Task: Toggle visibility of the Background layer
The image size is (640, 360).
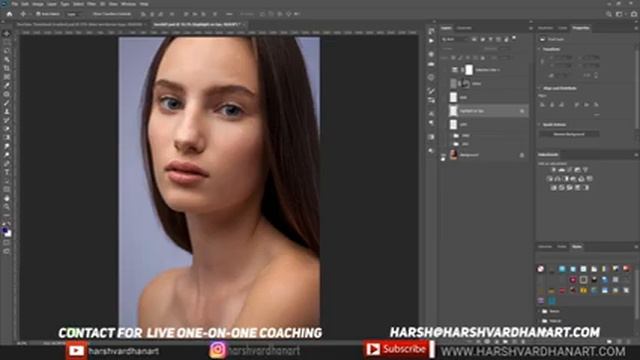Action: click(443, 155)
